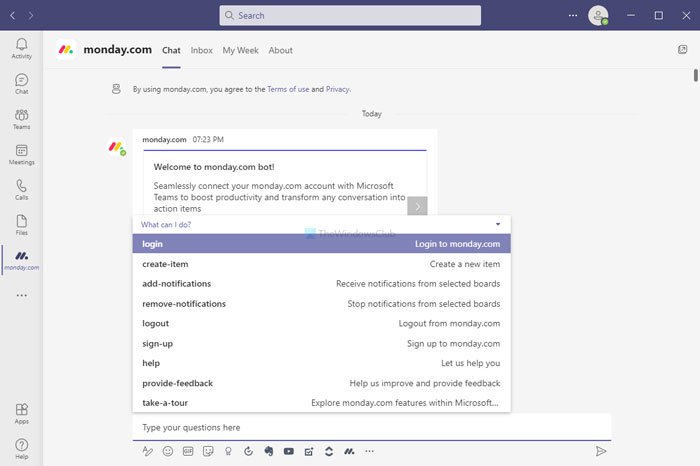The image size is (700, 466).
Task: Open Help in the sidebar
Action: click(21, 449)
